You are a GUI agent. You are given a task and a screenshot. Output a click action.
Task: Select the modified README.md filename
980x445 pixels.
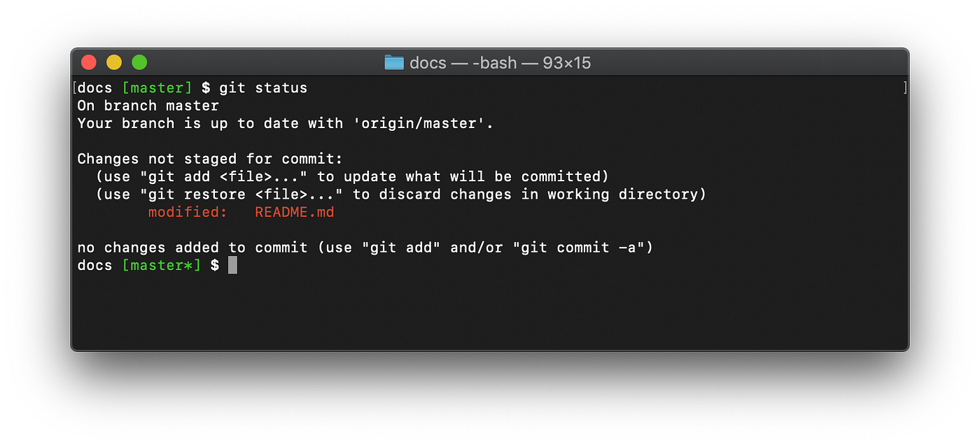click(x=294, y=212)
